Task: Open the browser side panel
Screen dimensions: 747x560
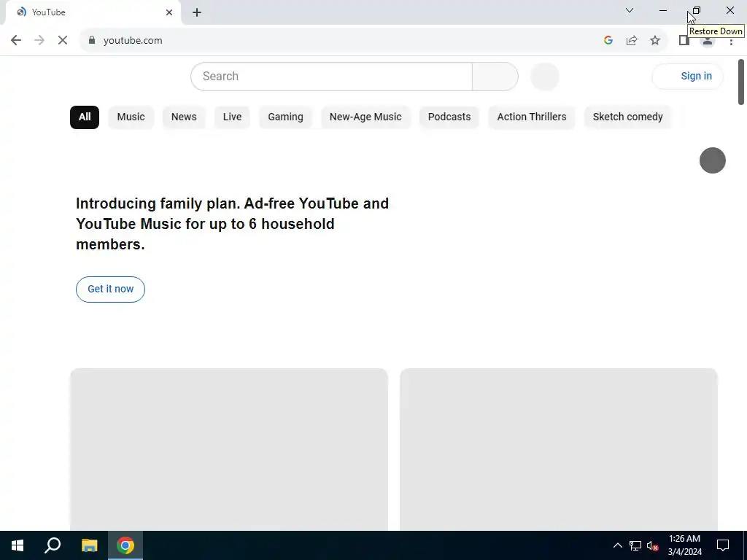Action: [684, 41]
